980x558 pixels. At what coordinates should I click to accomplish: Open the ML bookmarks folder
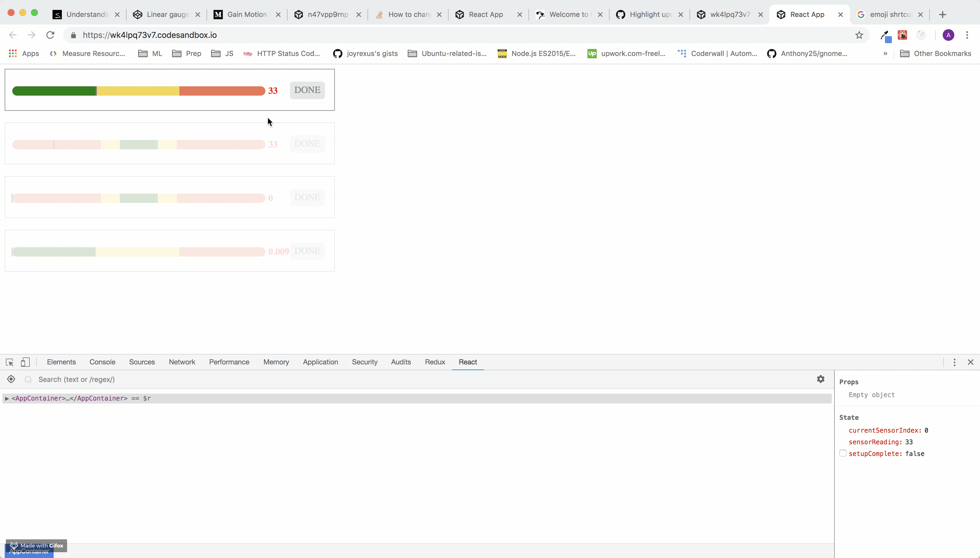click(150, 54)
